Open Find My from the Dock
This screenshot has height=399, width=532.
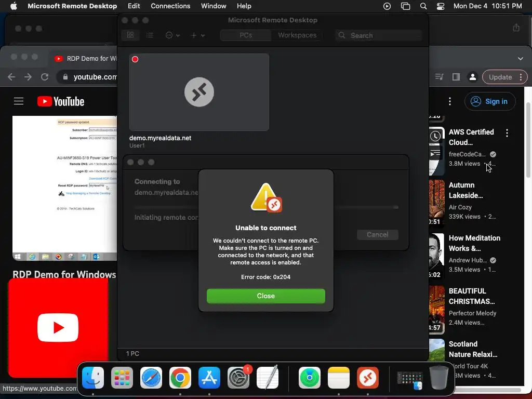click(310, 378)
